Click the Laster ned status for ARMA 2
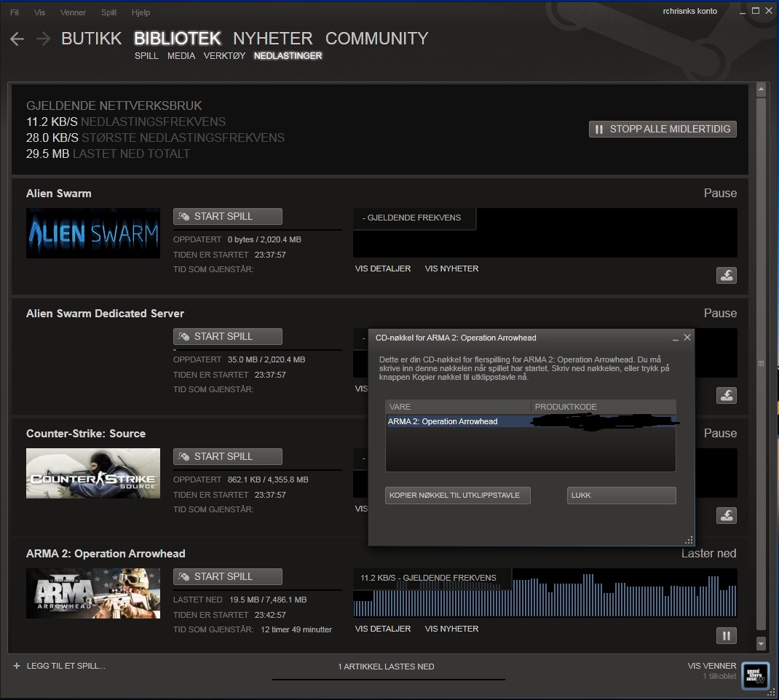Screen dimensions: 779x700 (708, 554)
